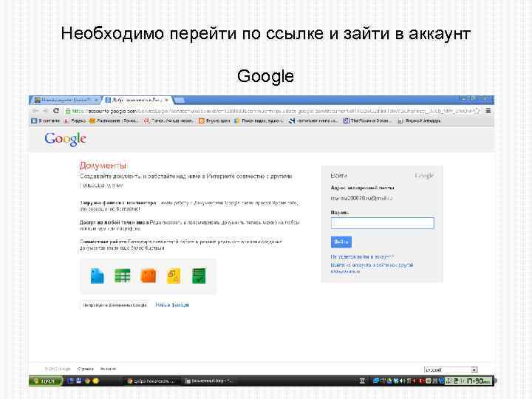Click the filled email address text

click(361, 198)
